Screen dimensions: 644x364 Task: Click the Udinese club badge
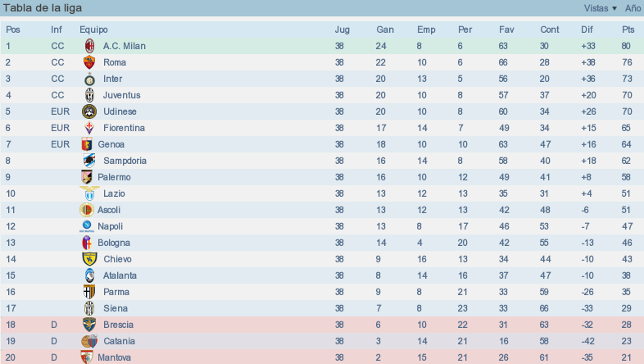89,111
